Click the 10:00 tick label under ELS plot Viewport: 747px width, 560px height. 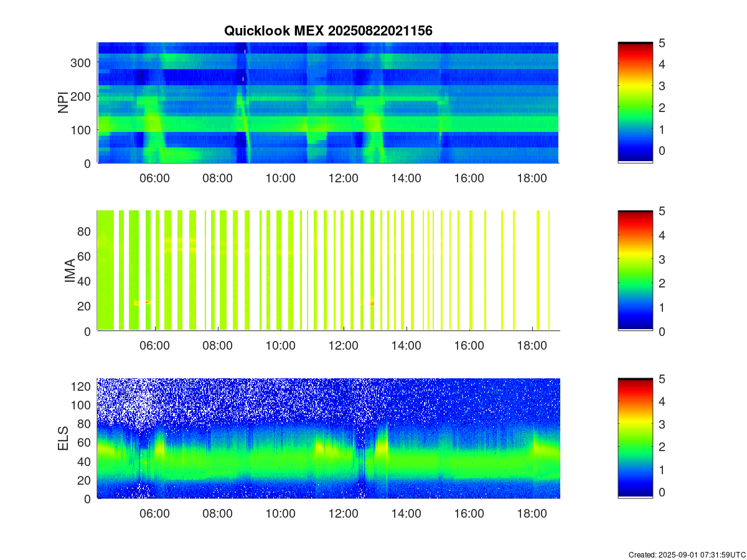tap(280, 514)
